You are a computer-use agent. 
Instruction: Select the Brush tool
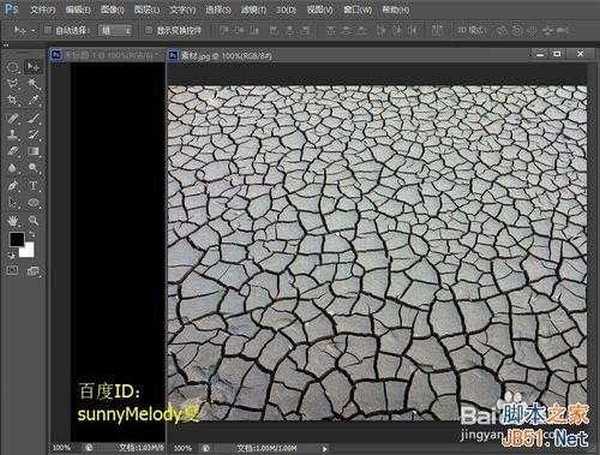pyautogui.click(x=33, y=117)
